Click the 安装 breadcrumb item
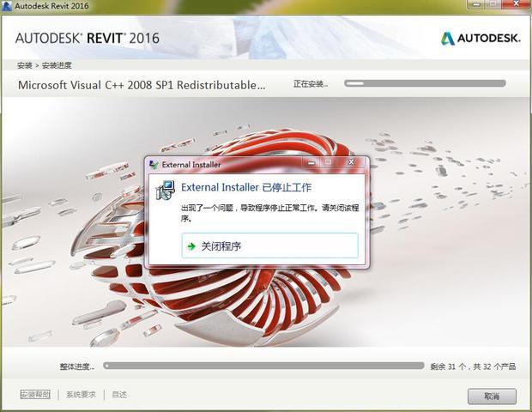Viewport: 532px width, 412px height. (24, 65)
